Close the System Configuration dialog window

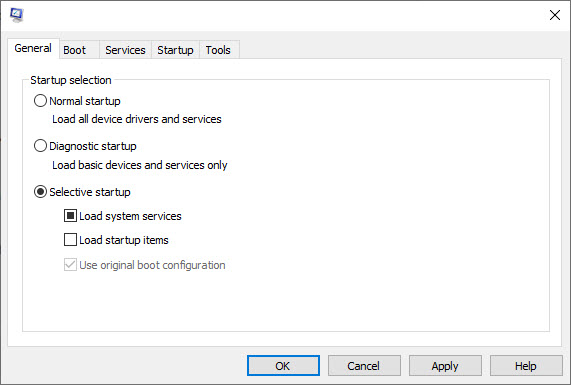coord(555,15)
